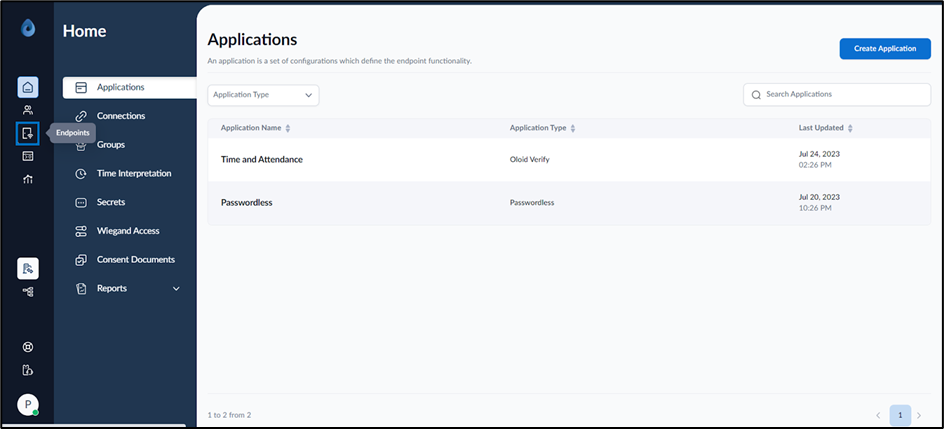Click the Connections link icon
The height and width of the screenshot is (429, 944).
[x=81, y=116]
